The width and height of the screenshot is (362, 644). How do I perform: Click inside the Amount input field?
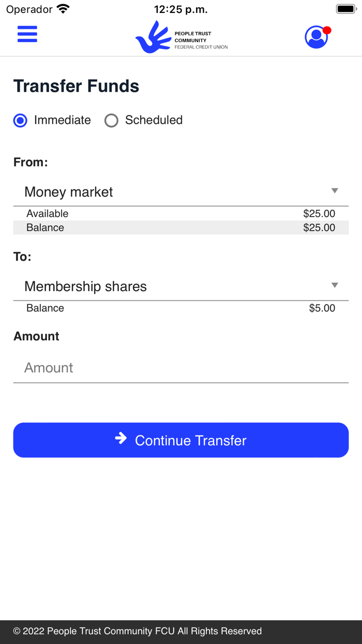(x=181, y=368)
